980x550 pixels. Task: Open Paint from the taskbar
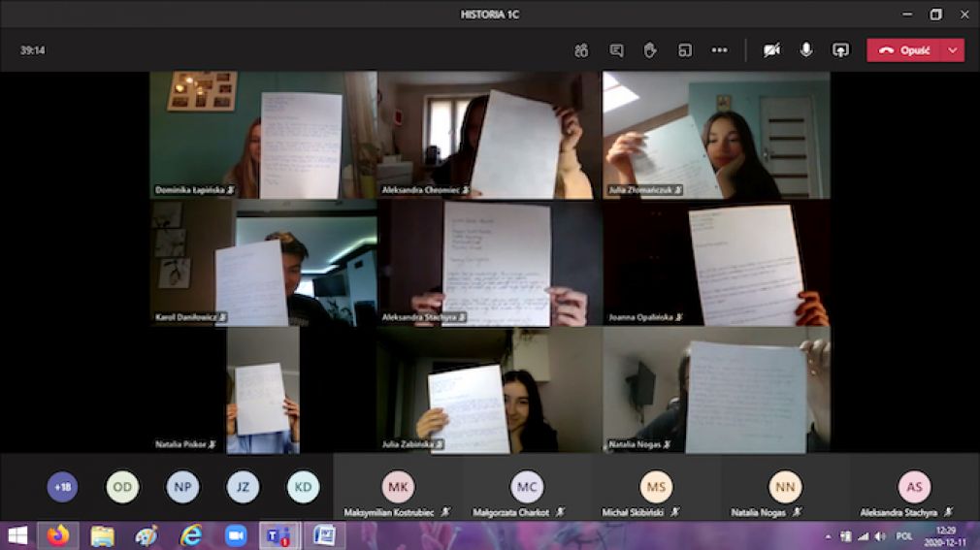coord(147,535)
